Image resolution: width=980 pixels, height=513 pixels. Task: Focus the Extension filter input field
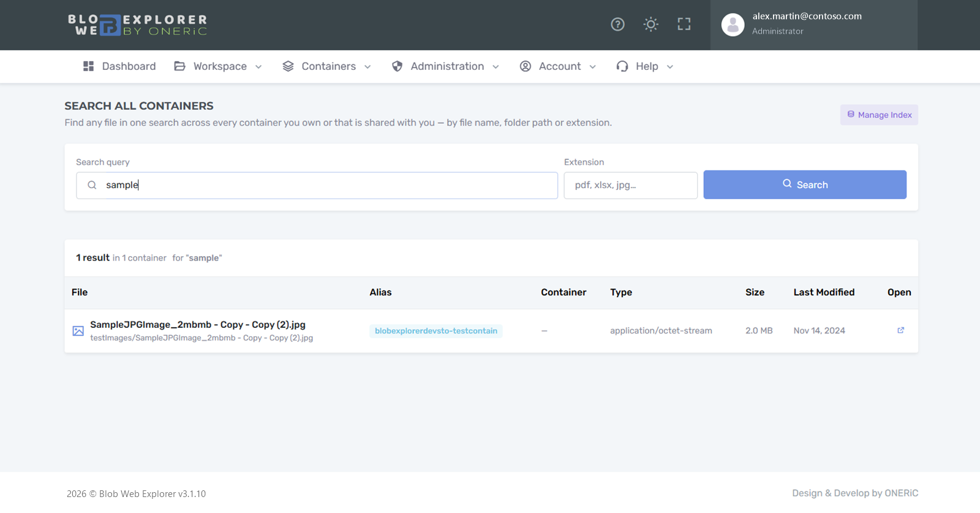point(631,185)
